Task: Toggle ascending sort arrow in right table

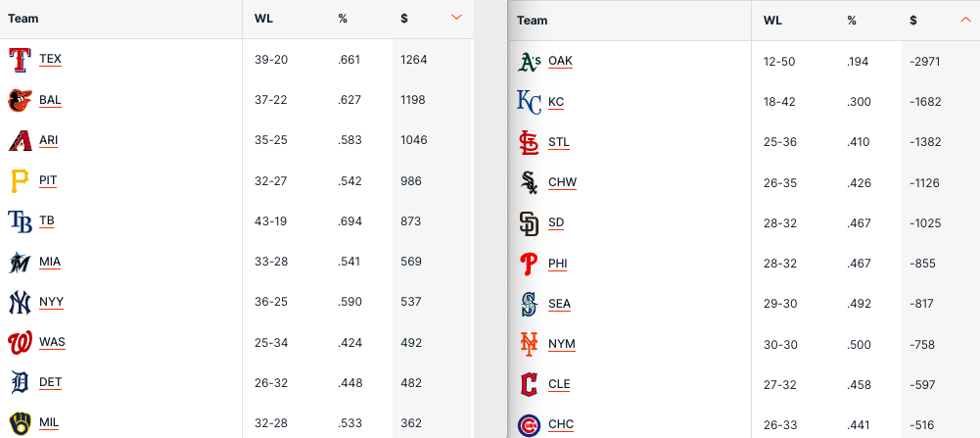Action: tap(965, 20)
